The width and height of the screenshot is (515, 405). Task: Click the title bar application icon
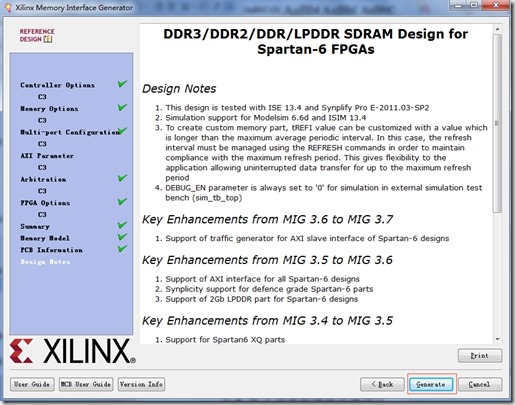tap(8, 8)
